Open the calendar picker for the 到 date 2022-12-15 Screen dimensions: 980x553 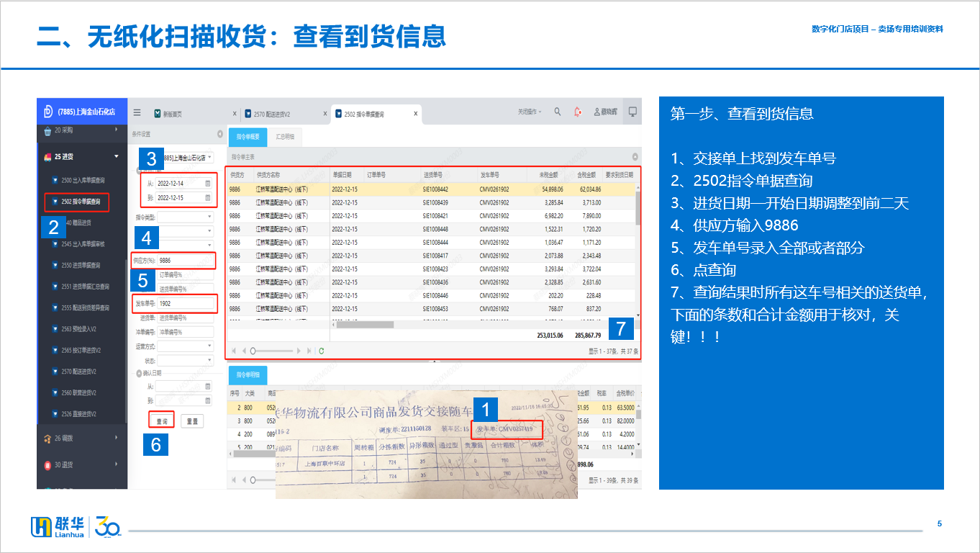[x=208, y=197]
